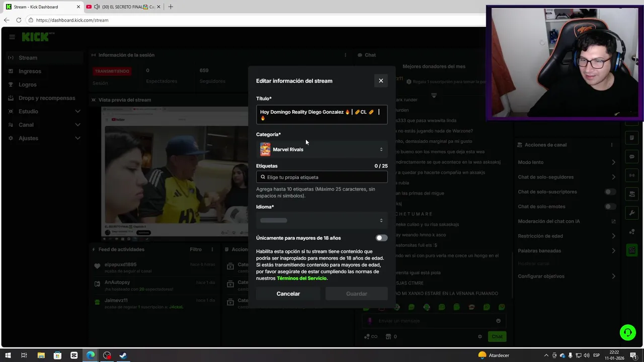This screenshot has height=362, width=644.
Task: Open the emoji picker in chat input
Action: point(498,321)
